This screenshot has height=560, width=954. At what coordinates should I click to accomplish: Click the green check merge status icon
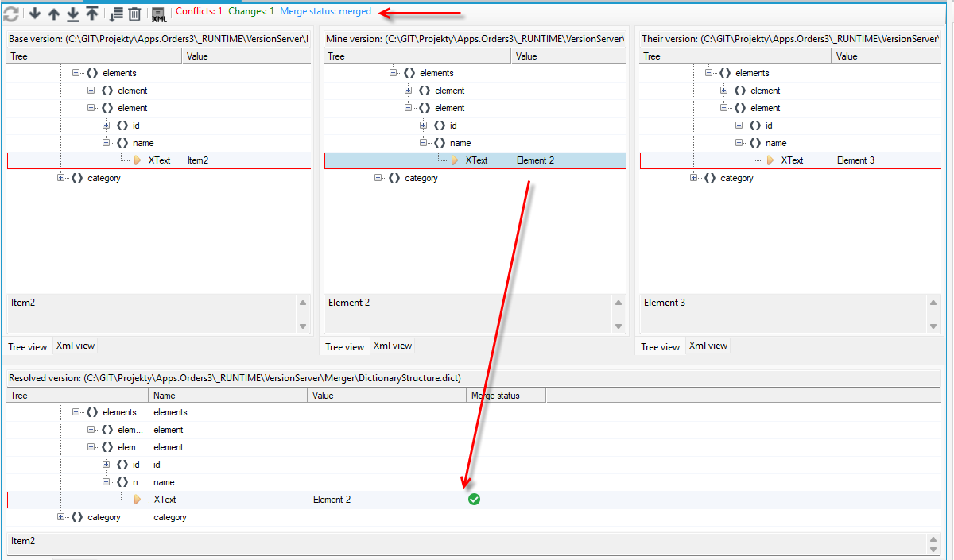tap(474, 500)
